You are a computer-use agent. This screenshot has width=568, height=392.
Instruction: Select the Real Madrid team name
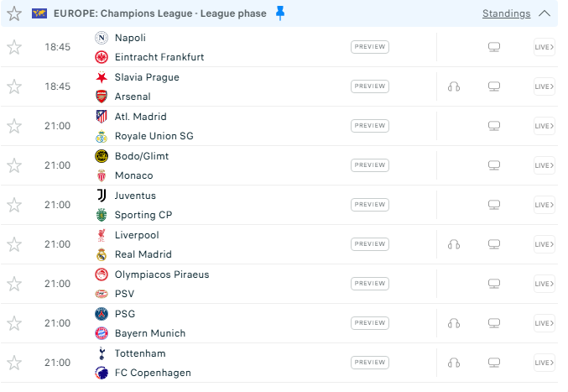(143, 254)
